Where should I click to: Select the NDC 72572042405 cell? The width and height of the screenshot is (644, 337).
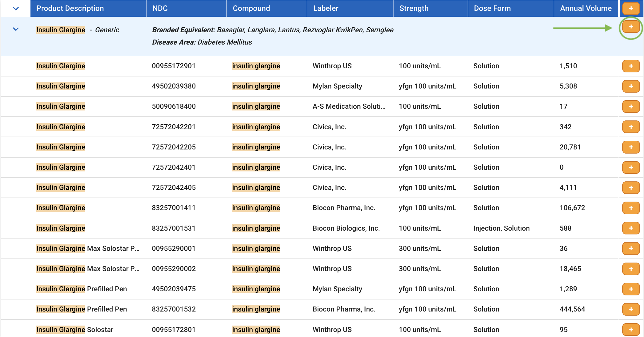pyautogui.click(x=174, y=188)
